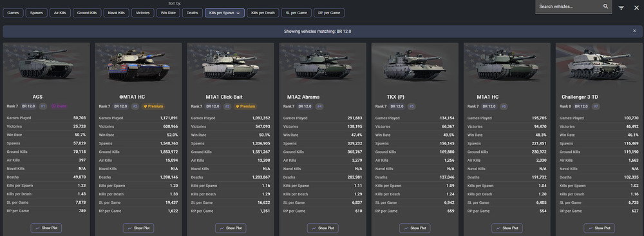
Task: Click Air Kills value 2,030
Action: [542, 161]
